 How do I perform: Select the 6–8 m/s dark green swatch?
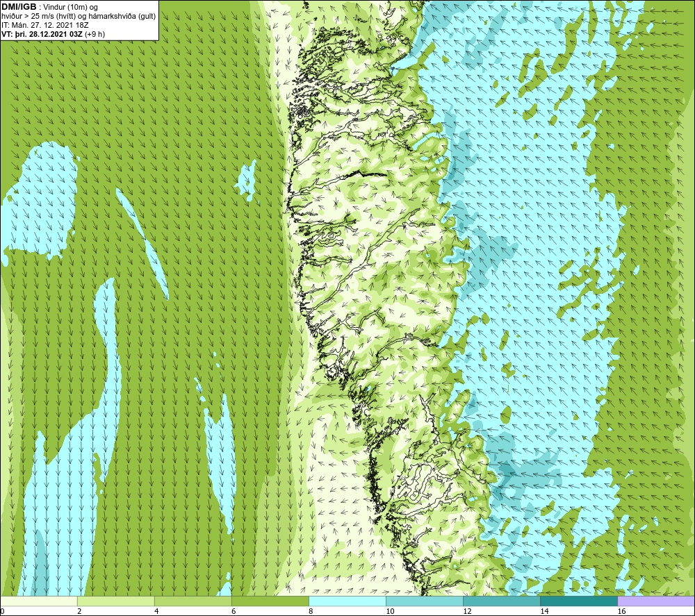click(x=270, y=601)
